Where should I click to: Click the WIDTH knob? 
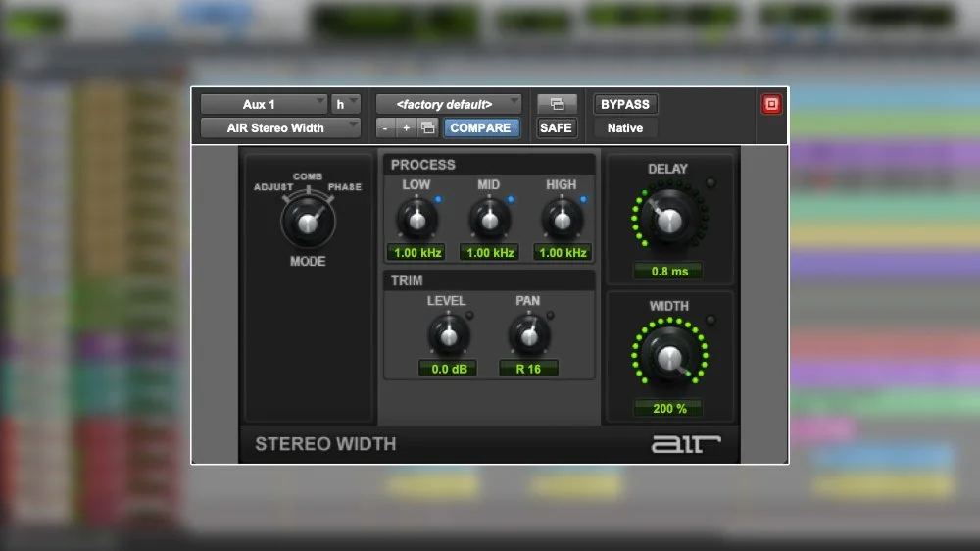pos(668,356)
